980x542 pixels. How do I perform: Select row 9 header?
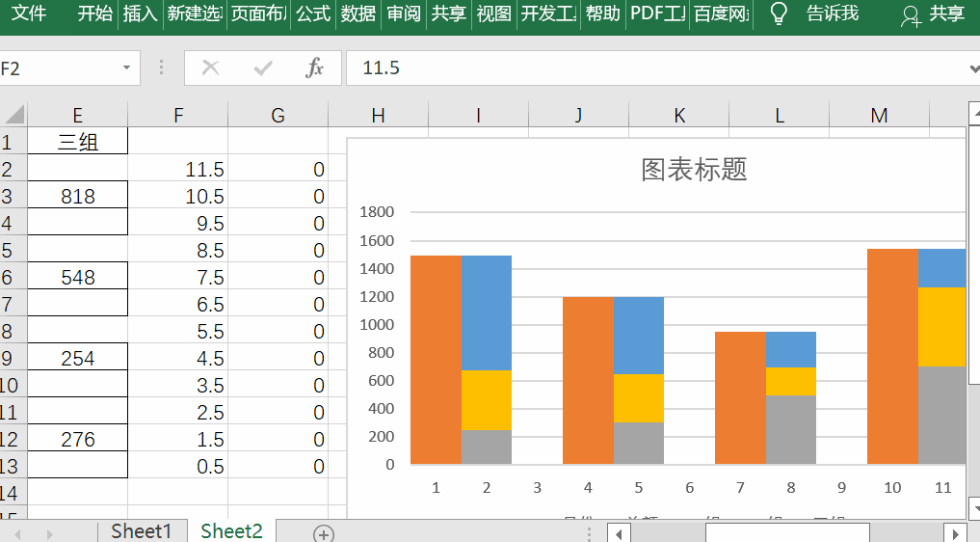point(13,358)
